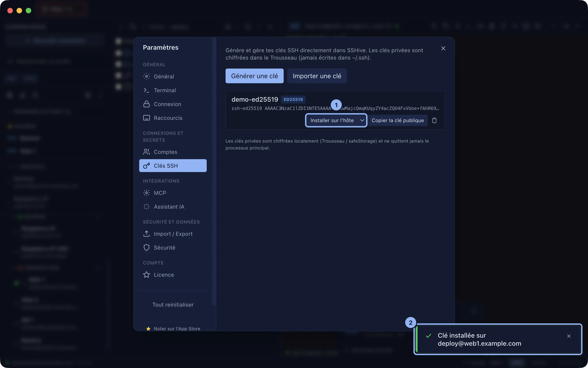The height and width of the screenshot is (368, 588).
Task: Click Copier la clé publique
Action: [x=398, y=120]
